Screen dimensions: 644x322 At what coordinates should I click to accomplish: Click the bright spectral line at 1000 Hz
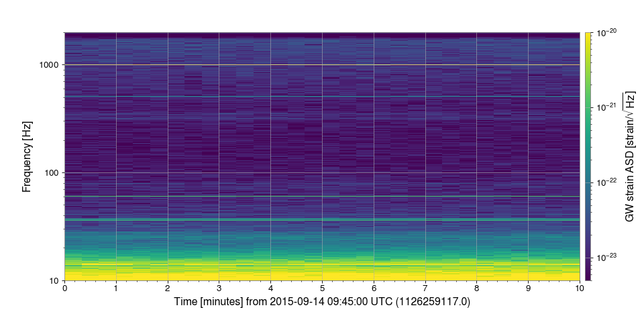click(322, 65)
